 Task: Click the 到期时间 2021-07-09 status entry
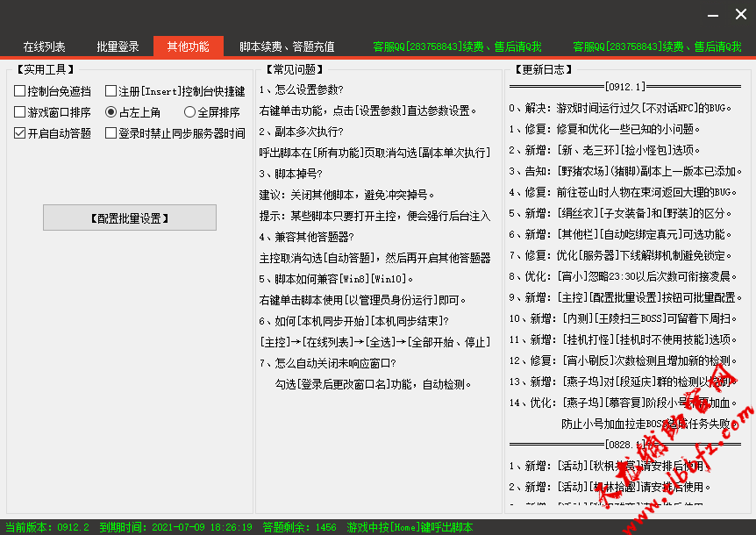point(176,527)
